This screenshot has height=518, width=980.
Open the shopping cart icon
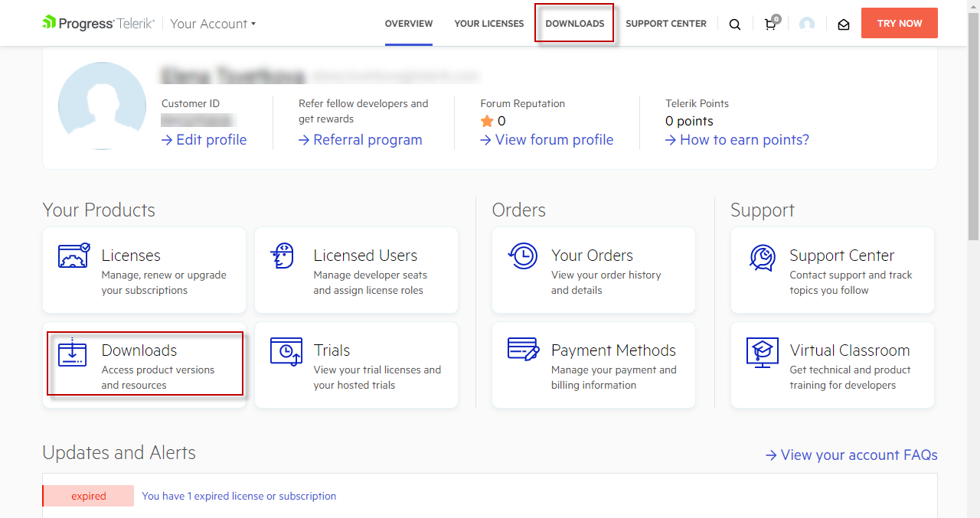(771, 23)
